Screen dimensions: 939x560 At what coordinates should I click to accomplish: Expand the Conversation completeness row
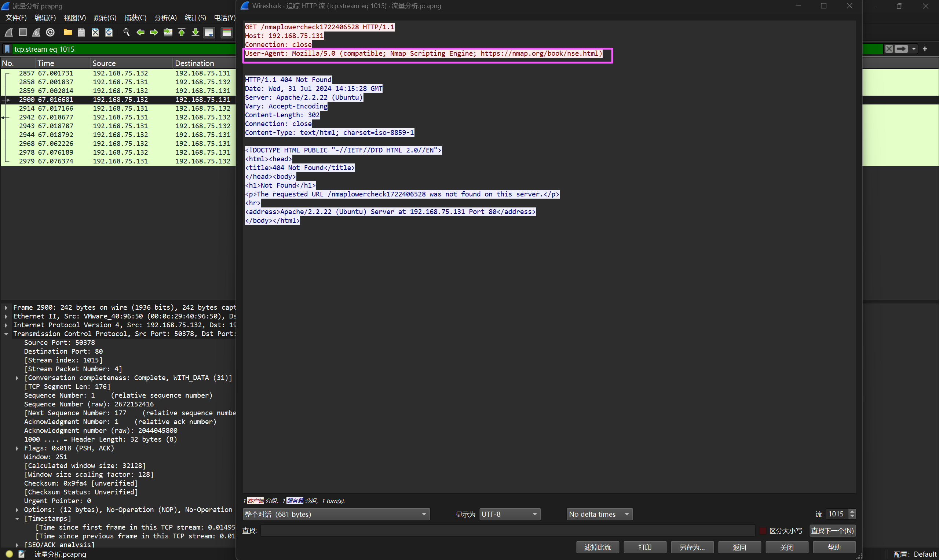tap(17, 378)
